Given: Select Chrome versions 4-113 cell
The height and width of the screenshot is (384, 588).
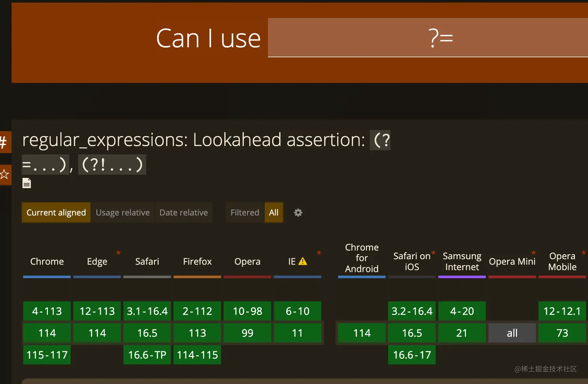Looking at the screenshot, I should tap(47, 311).
